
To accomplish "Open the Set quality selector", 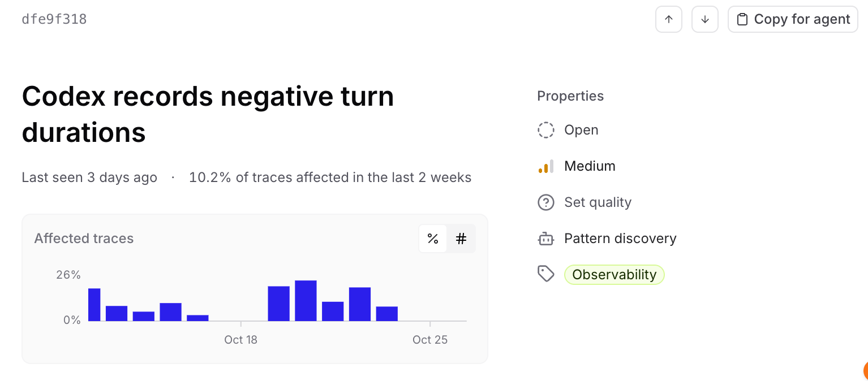I will (x=585, y=202).
